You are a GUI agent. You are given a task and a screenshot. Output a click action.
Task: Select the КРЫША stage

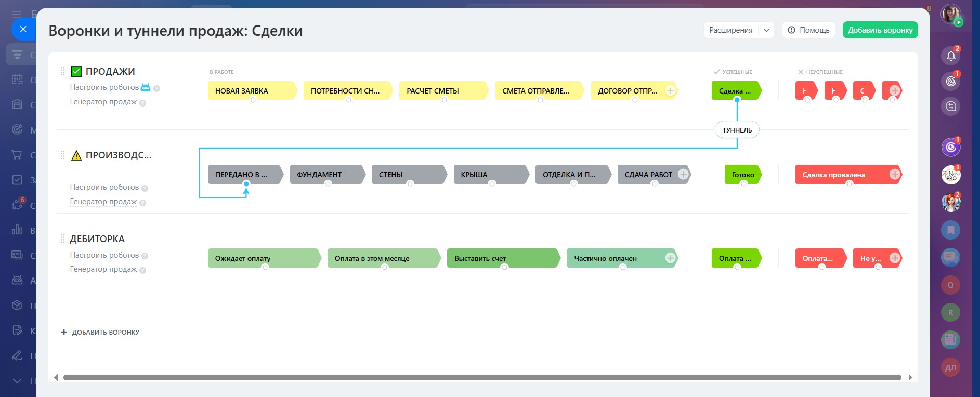click(491, 175)
